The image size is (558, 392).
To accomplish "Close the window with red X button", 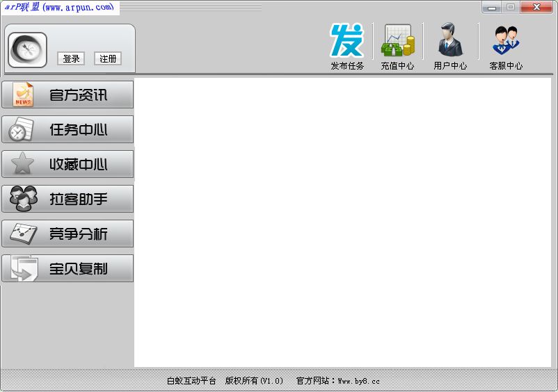I will [x=536, y=7].
